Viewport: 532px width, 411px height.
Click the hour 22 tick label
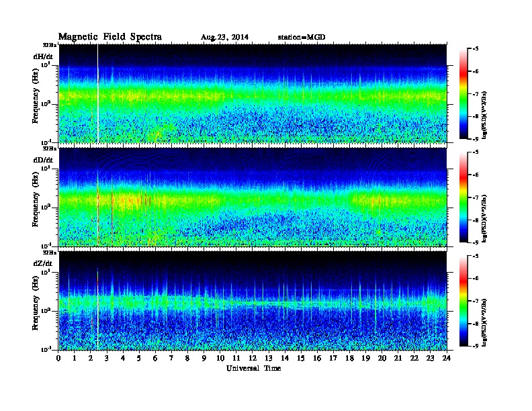[414, 358]
